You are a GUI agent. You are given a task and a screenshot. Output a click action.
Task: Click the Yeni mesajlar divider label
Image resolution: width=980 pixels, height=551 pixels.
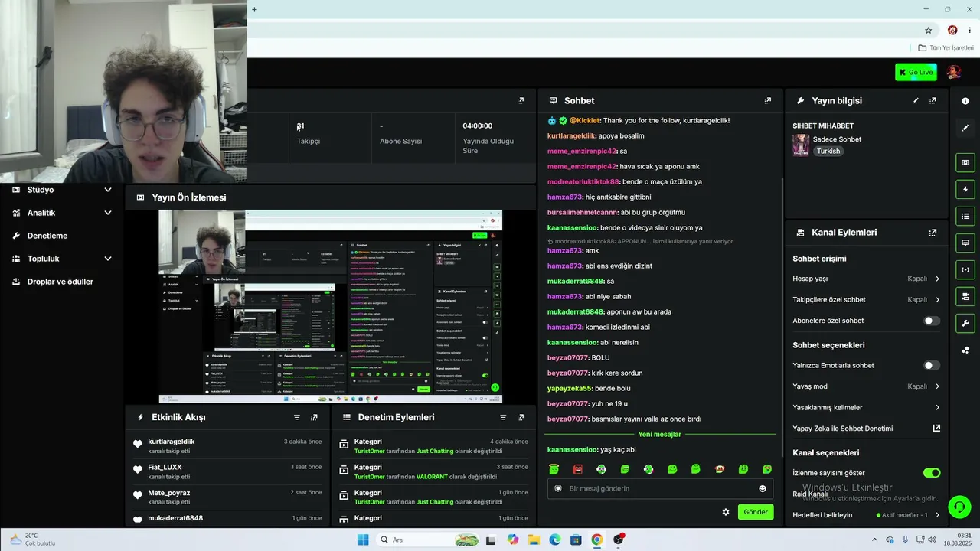659,434
